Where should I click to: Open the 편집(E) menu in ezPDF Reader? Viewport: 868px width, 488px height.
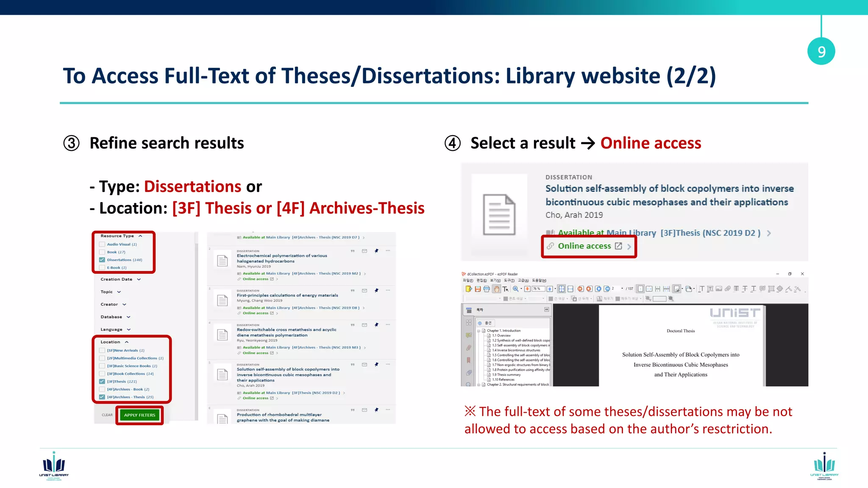(481, 280)
